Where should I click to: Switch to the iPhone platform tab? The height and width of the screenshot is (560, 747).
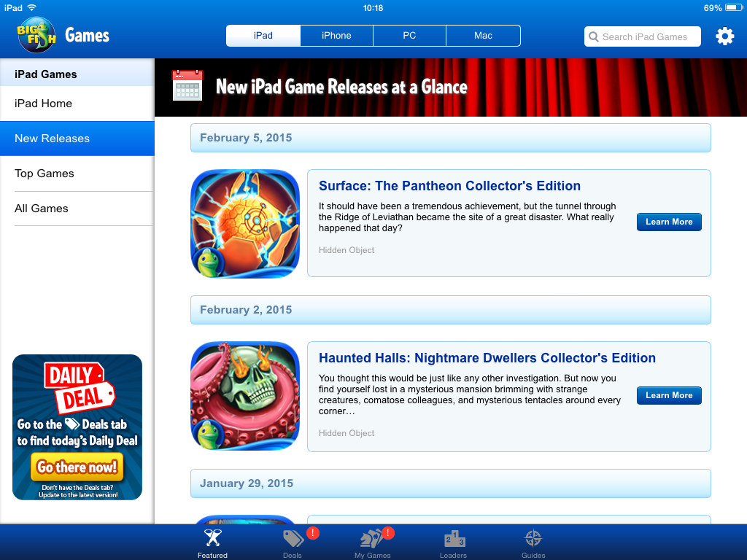[x=336, y=36]
